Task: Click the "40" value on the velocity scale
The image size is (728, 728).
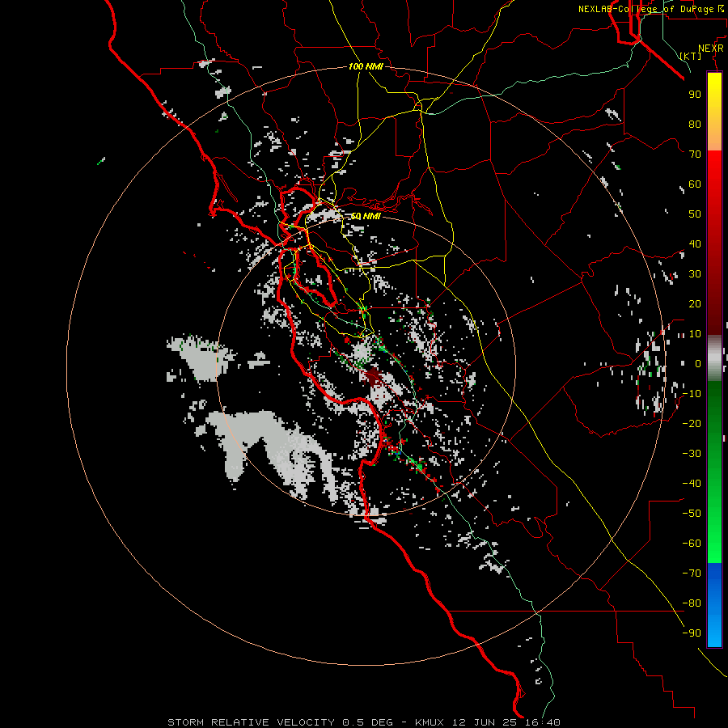Action: [x=695, y=244]
